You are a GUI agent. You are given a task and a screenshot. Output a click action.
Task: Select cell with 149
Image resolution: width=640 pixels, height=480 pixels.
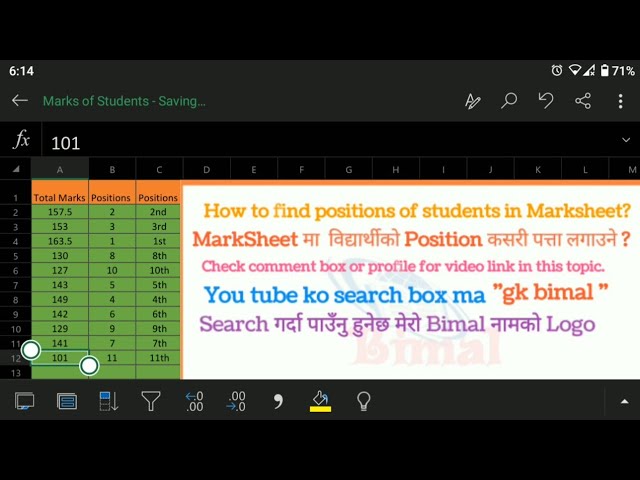(60, 300)
